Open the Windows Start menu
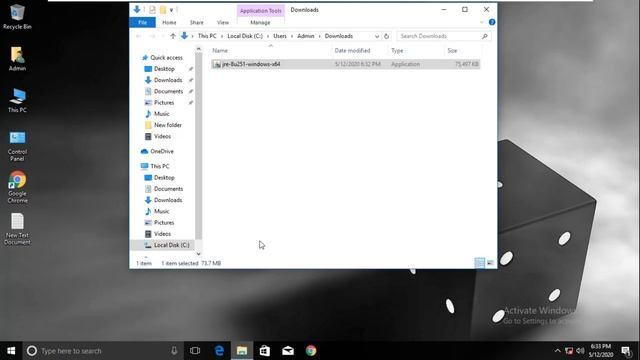640x360 pixels. (11, 351)
